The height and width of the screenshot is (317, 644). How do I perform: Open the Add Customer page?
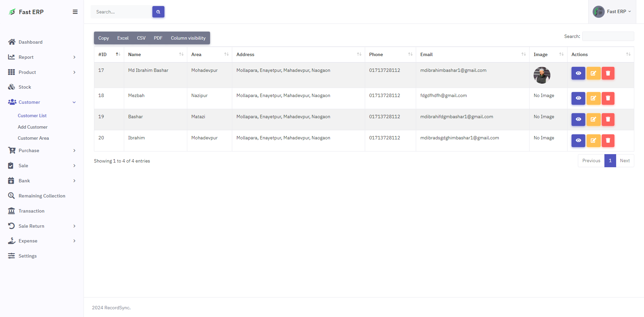tap(33, 127)
